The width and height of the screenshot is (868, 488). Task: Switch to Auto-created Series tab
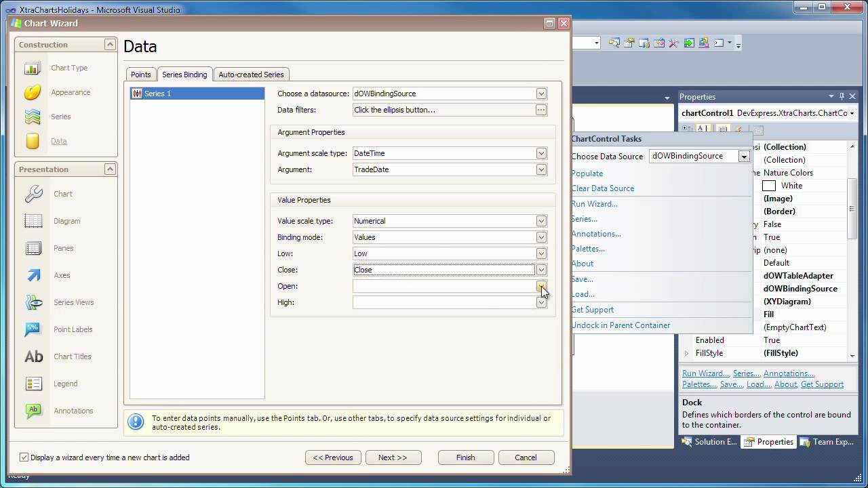(x=251, y=75)
